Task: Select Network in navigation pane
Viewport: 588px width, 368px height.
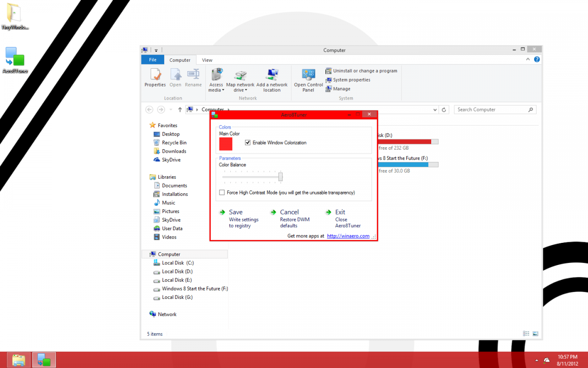Action: [x=163, y=315]
